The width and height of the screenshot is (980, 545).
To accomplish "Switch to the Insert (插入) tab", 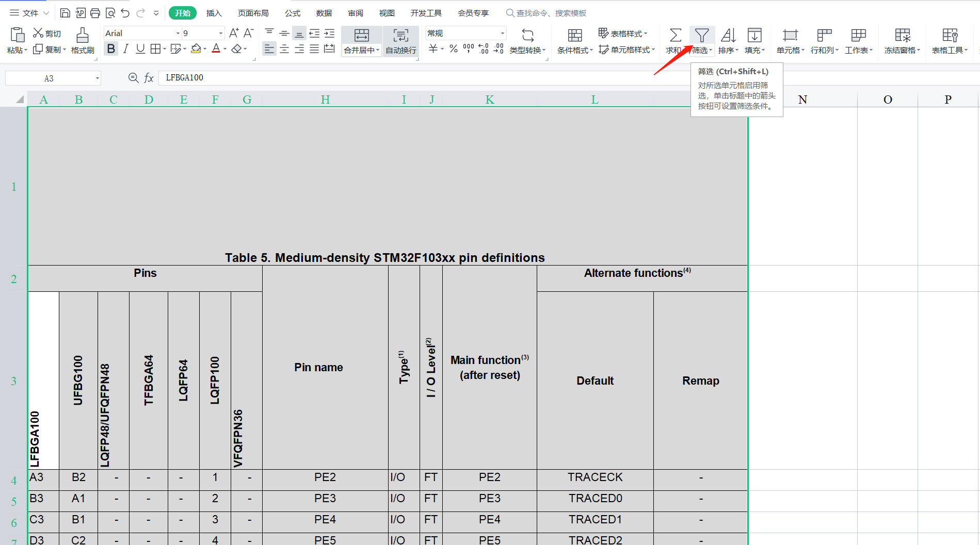I will (x=214, y=13).
